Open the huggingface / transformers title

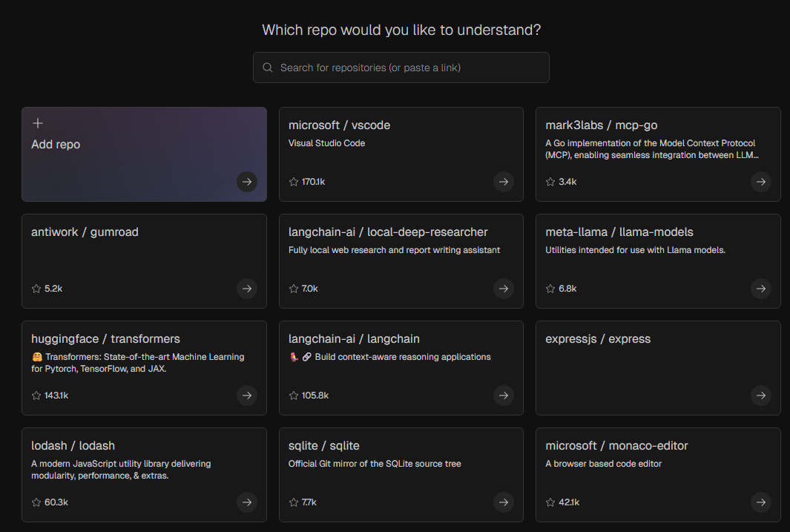click(105, 338)
